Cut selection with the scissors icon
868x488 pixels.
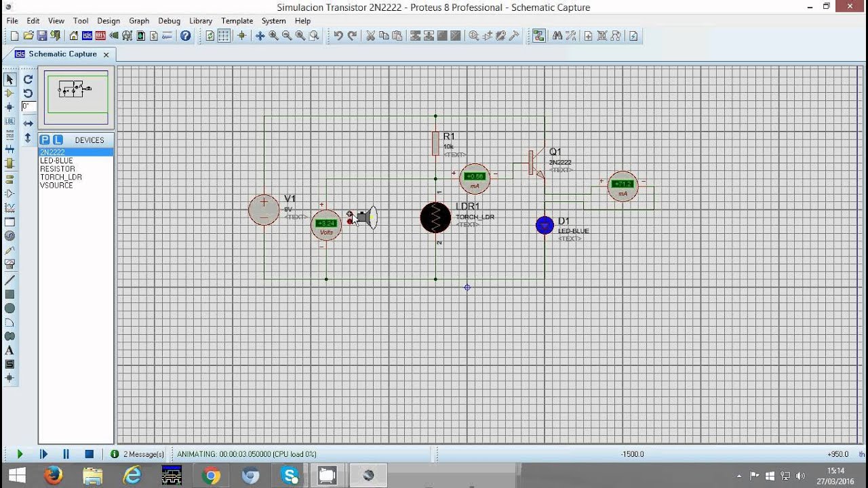[370, 36]
